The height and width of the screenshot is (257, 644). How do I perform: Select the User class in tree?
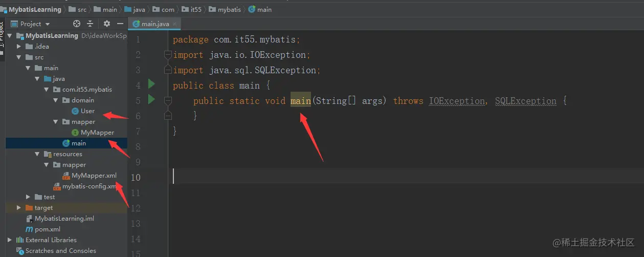click(87, 111)
